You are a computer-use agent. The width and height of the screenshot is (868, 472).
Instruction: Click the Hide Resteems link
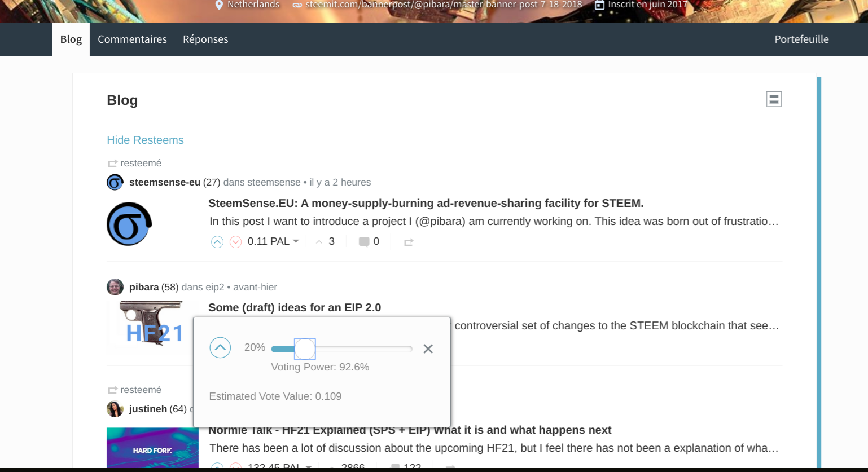pos(145,140)
